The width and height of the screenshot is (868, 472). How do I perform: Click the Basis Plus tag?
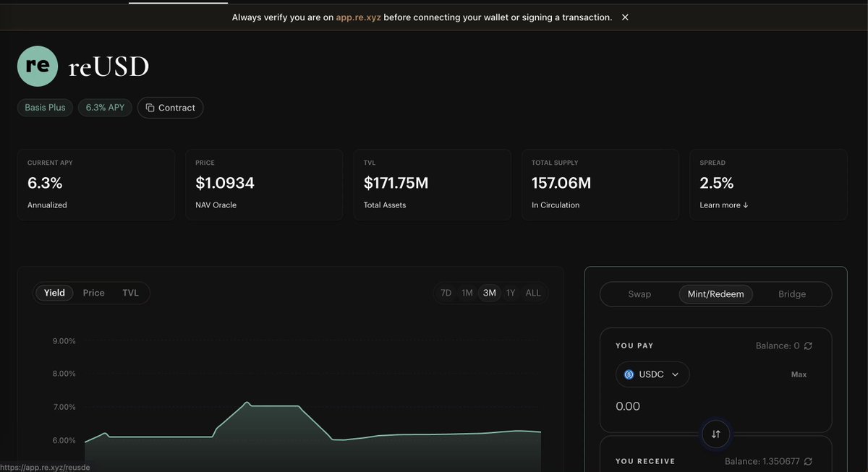pos(45,108)
